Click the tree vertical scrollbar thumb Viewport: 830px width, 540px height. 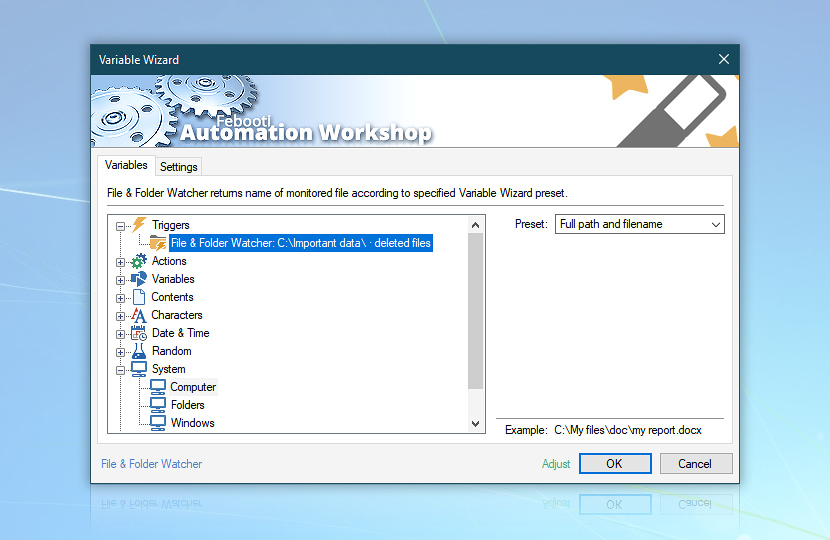[x=476, y=311]
